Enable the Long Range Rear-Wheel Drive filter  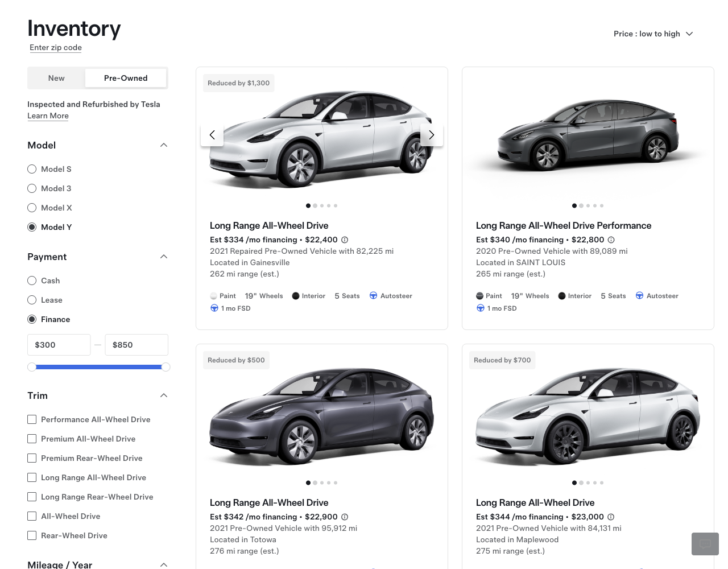pos(31,497)
